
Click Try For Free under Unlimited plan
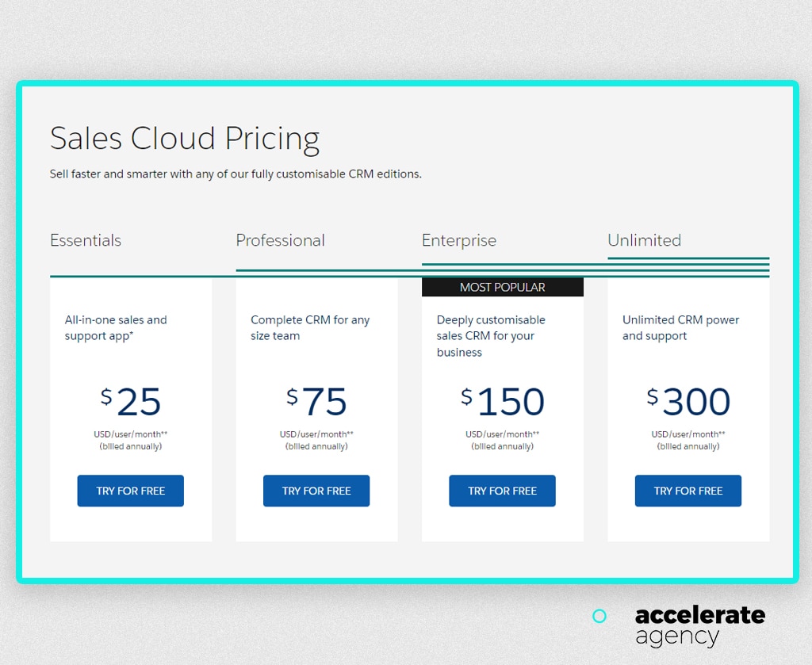688,491
